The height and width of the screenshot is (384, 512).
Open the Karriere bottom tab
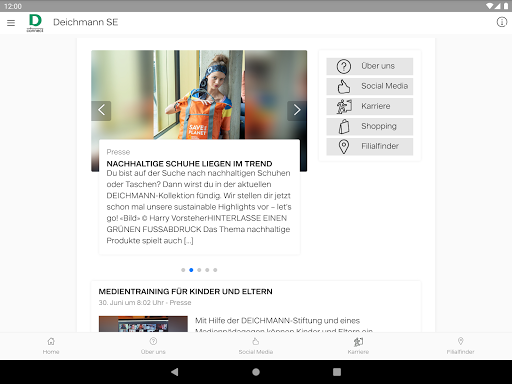[358, 346]
